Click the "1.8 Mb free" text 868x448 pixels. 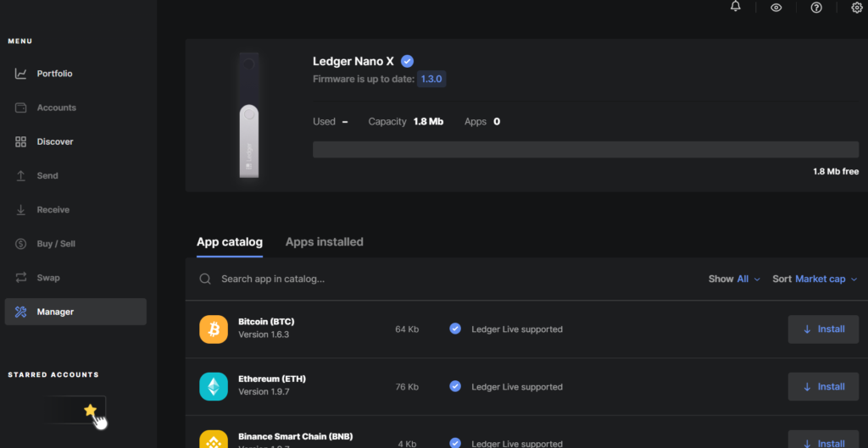pos(836,171)
